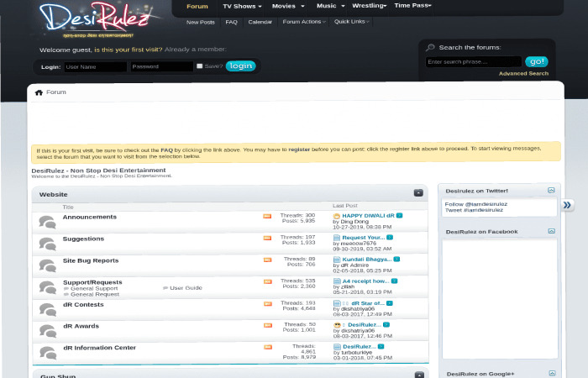The width and height of the screenshot is (588, 378).
Task: Hide the sidebar with double-arrow button
Action: tap(567, 205)
